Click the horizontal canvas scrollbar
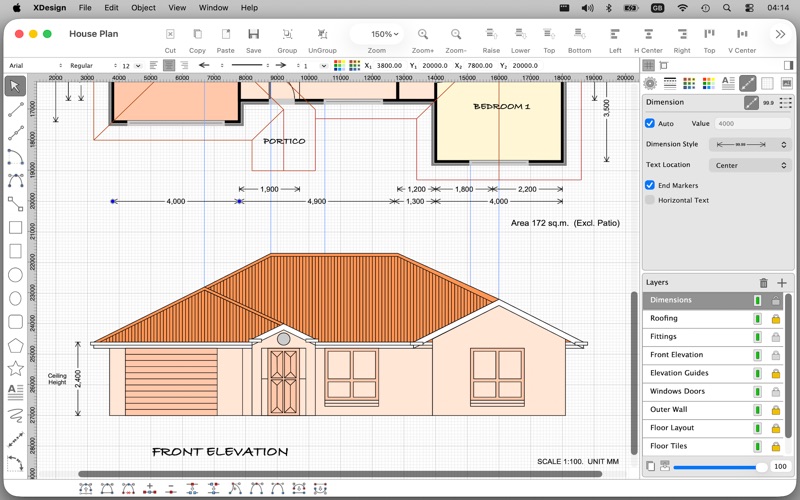Image resolution: width=800 pixels, height=500 pixels. point(340,474)
